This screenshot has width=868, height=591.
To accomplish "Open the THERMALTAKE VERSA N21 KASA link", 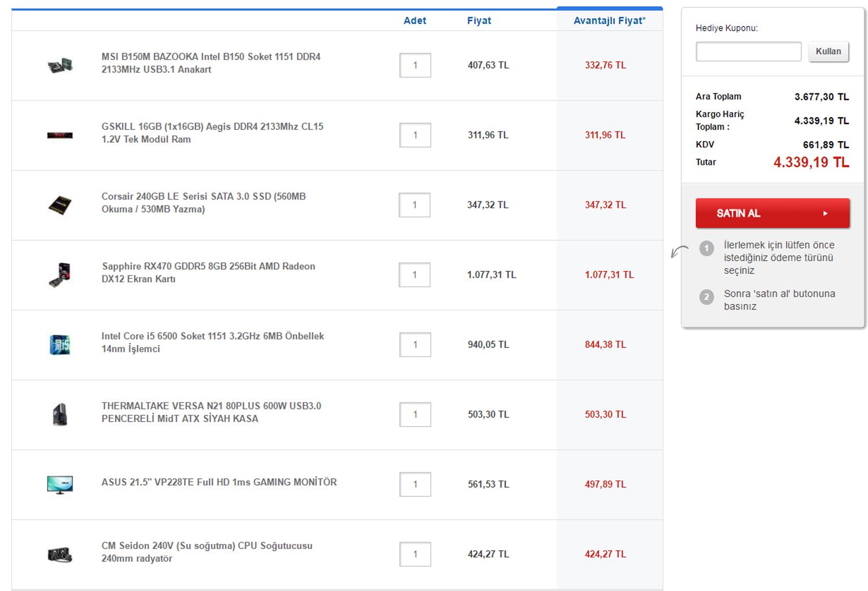I will coord(211,412).
